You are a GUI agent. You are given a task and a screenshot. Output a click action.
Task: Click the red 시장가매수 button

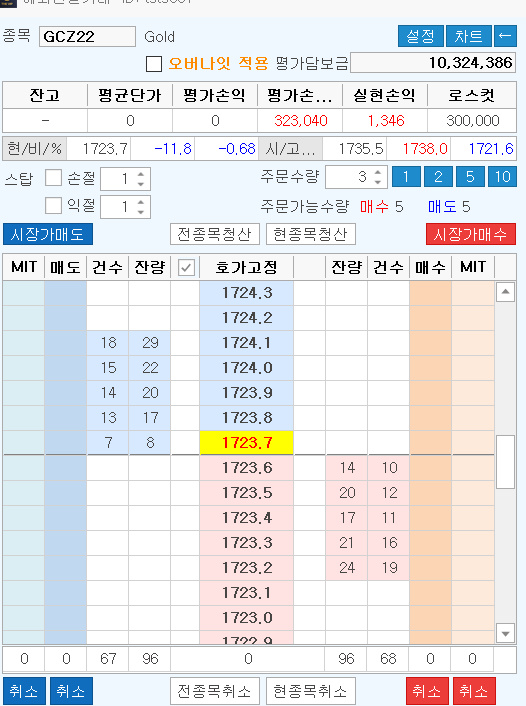click(x=471, y=234)
